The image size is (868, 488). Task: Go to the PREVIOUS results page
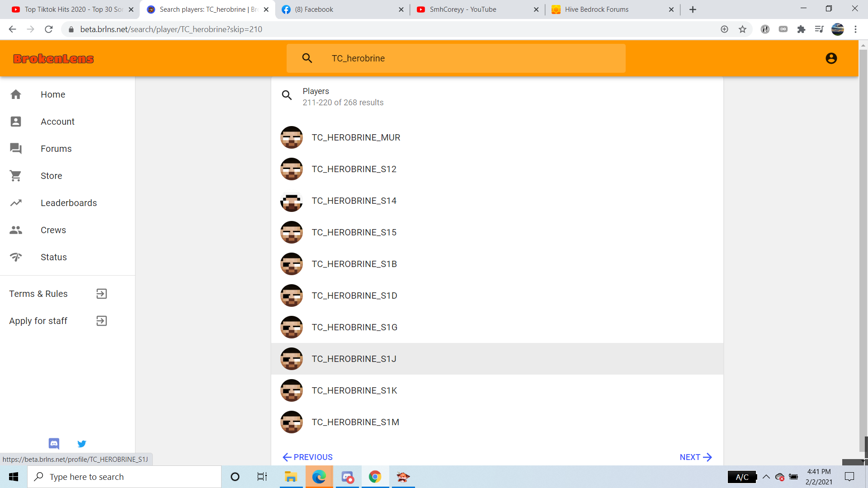tap(307, 457)
